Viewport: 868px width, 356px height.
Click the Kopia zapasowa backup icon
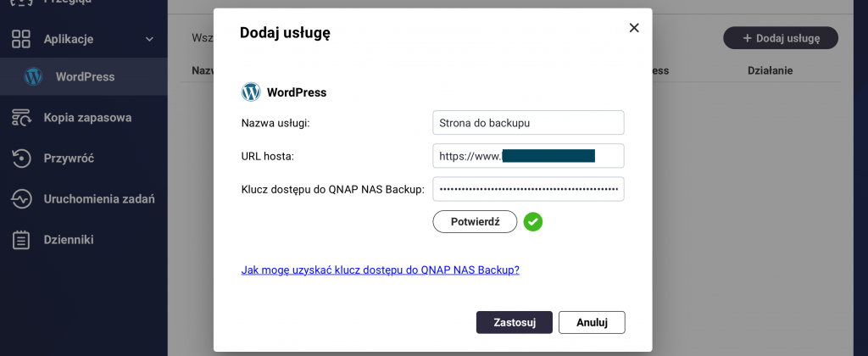click(21, 118)
